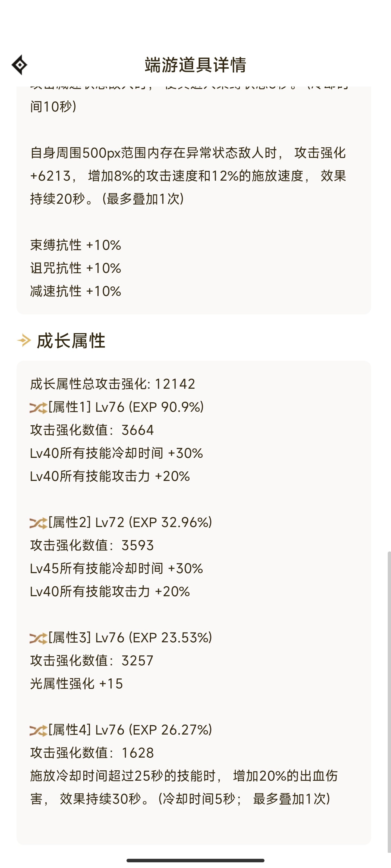Tap the 攻击强化数值 3664 line
The height and width of the screenshot is (868, 391).
click(x=92, y=430)
